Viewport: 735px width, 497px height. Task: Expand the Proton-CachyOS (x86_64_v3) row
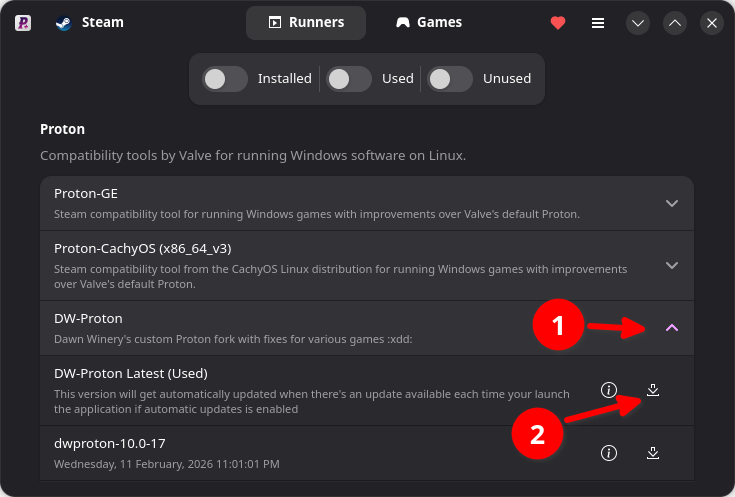pos(672,265)
